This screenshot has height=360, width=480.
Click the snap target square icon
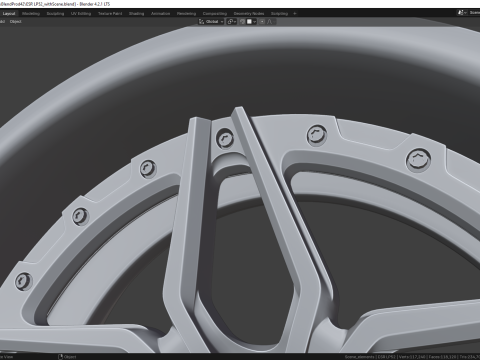coord(249,22)
